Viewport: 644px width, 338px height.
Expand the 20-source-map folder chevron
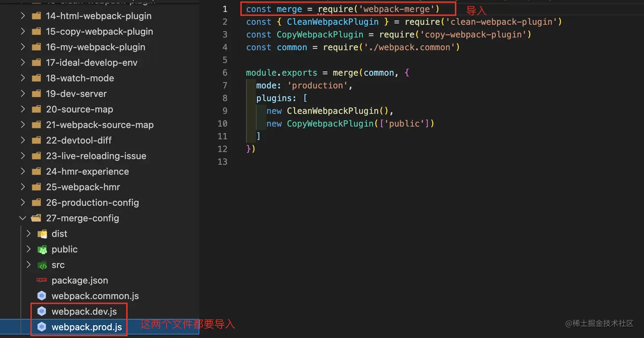tap(23, 109)
